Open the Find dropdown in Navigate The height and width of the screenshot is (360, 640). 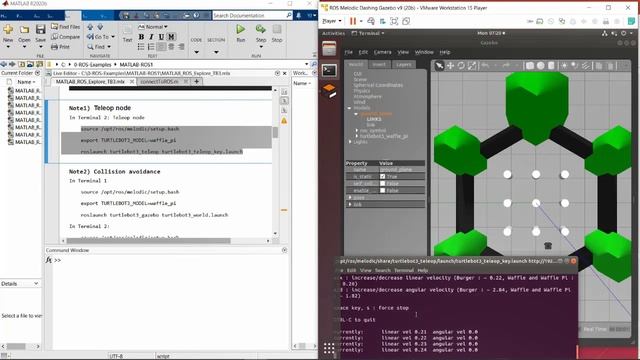pos(99,47)
